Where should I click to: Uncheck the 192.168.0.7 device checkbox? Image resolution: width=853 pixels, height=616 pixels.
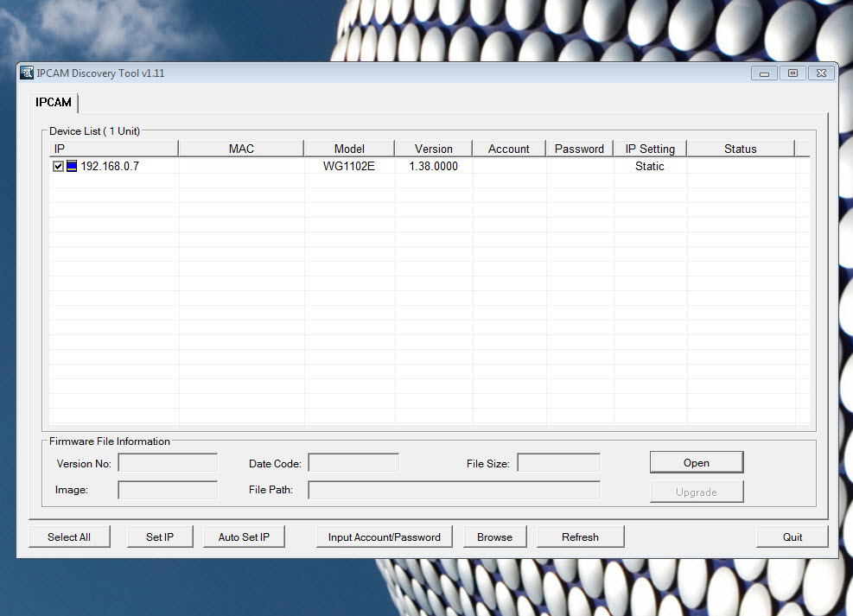58,166
